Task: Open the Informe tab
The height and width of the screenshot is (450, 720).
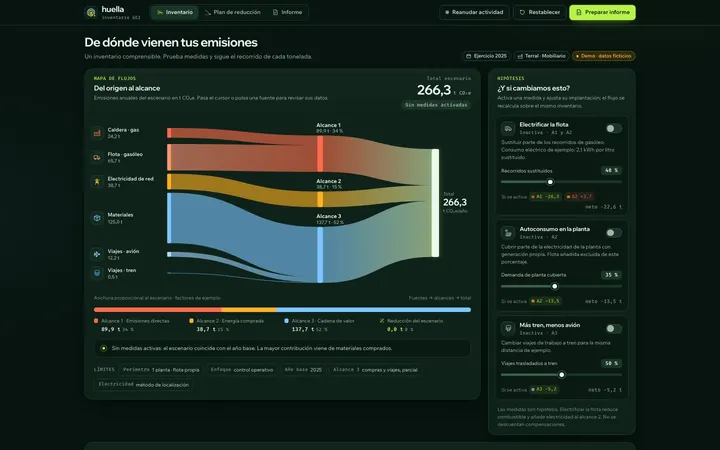Action: [287, 12]
